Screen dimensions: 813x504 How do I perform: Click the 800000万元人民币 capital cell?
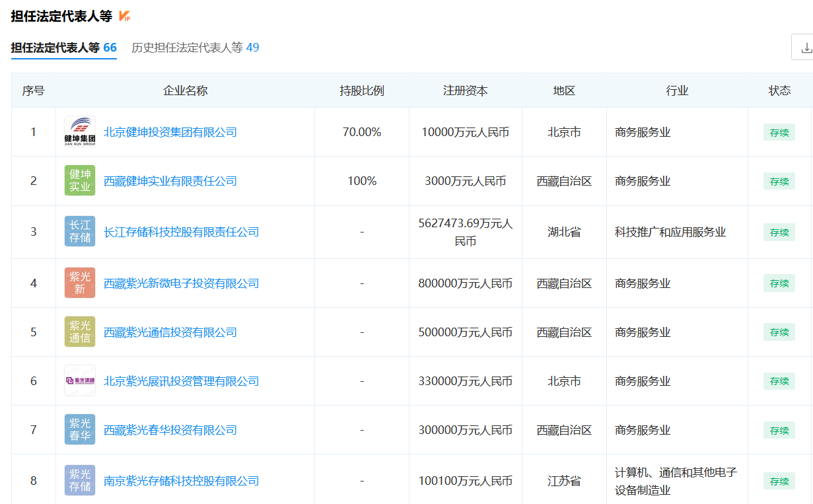466,283
